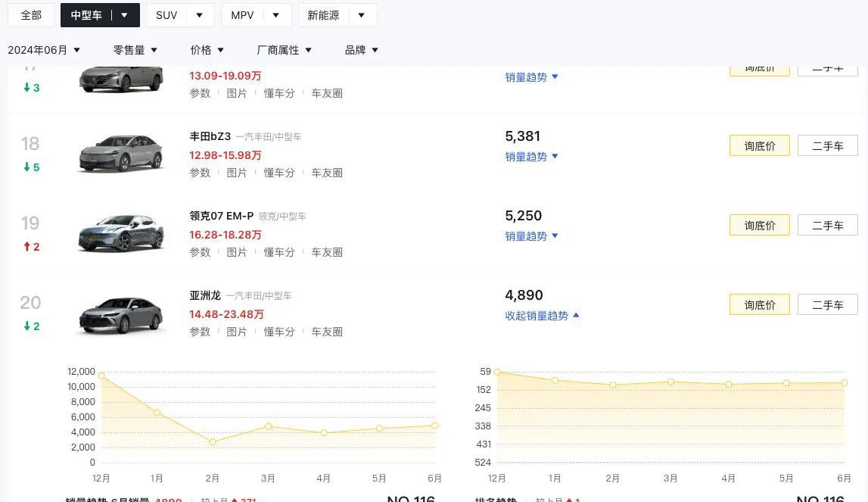View 图片 for 领克07 EM-P
This screenshot has width=868, height=502.
(x=237, y=252)
